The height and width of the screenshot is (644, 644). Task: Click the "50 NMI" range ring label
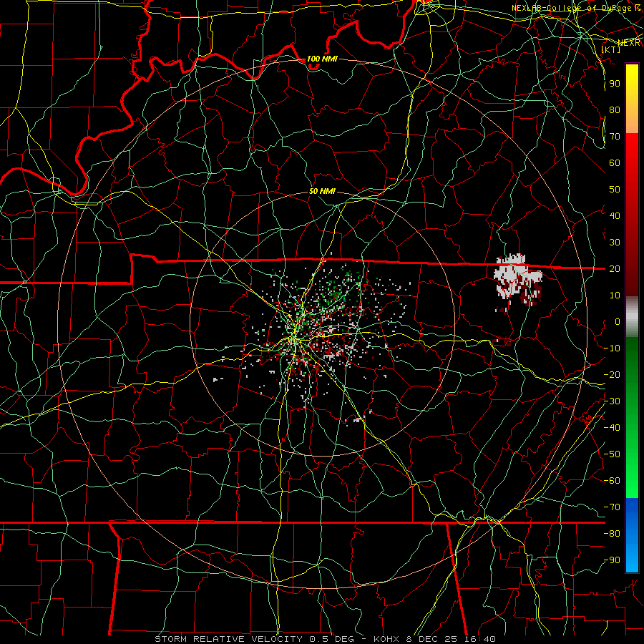tap(322, 191)
